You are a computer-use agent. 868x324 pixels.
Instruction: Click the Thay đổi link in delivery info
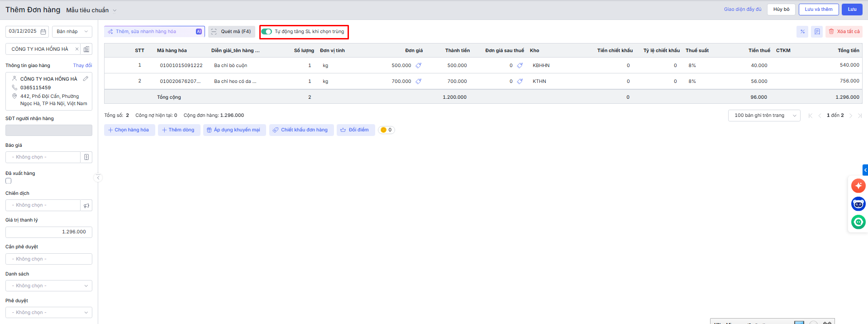(x=82, y=66)
